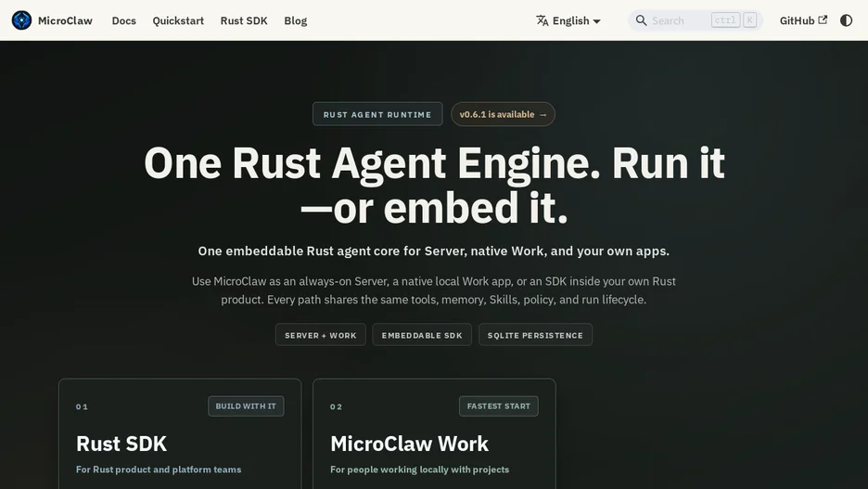Toggle the dark/light theme icon

pyautogui.click(x=846, y=20)
